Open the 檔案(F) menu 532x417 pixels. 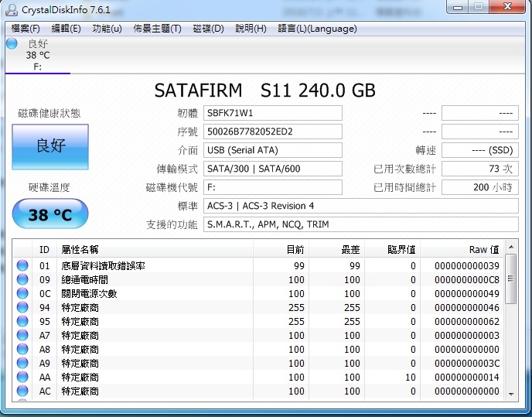(26, 29)
